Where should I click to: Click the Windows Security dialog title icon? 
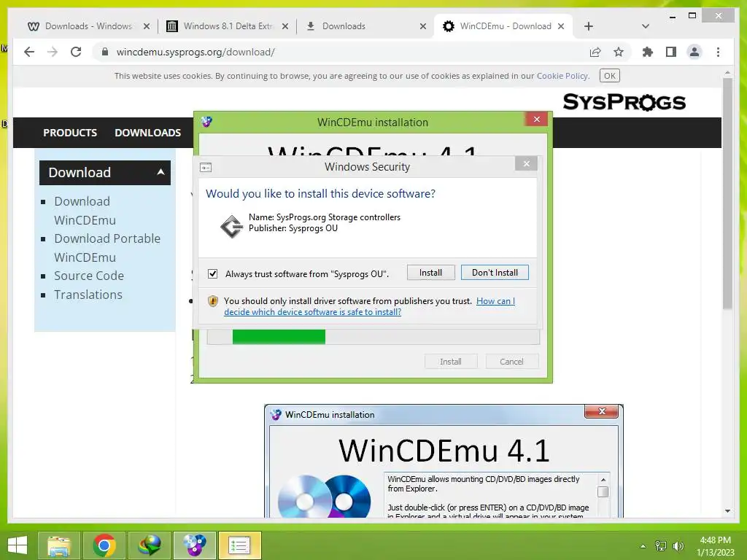[206, 167]
